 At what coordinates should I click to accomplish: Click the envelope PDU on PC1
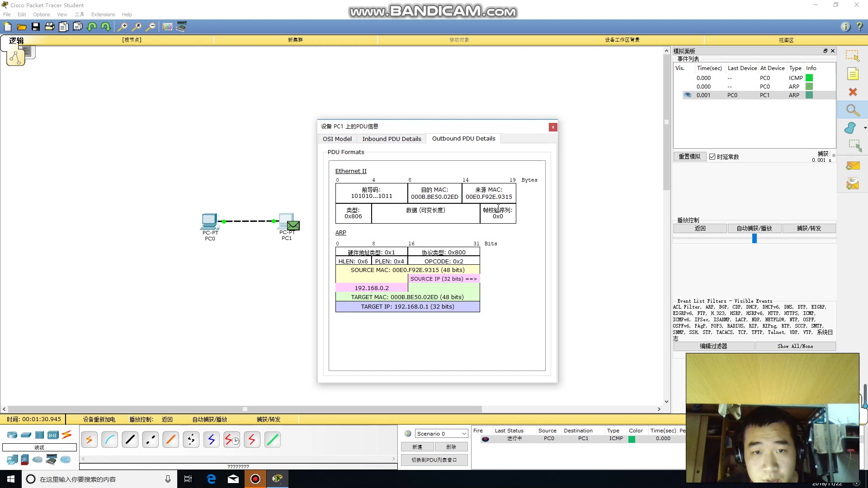pyautogui.click(x=293, y=225)
